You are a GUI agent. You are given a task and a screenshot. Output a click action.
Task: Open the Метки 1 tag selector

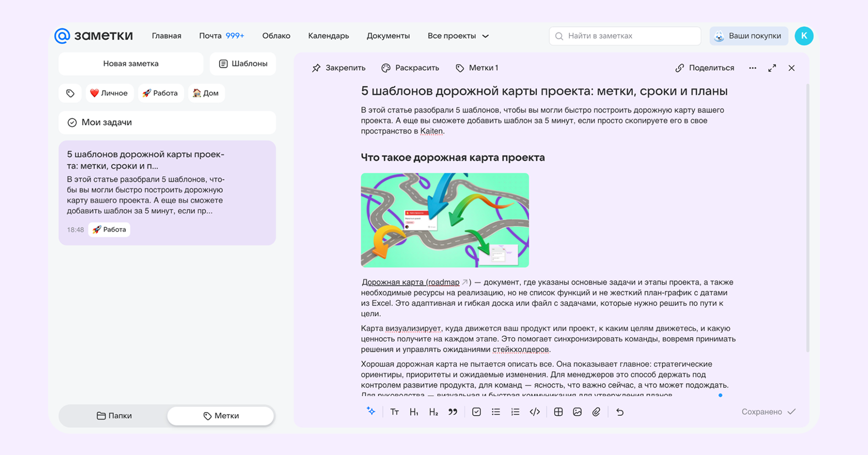tap(477, 68)
